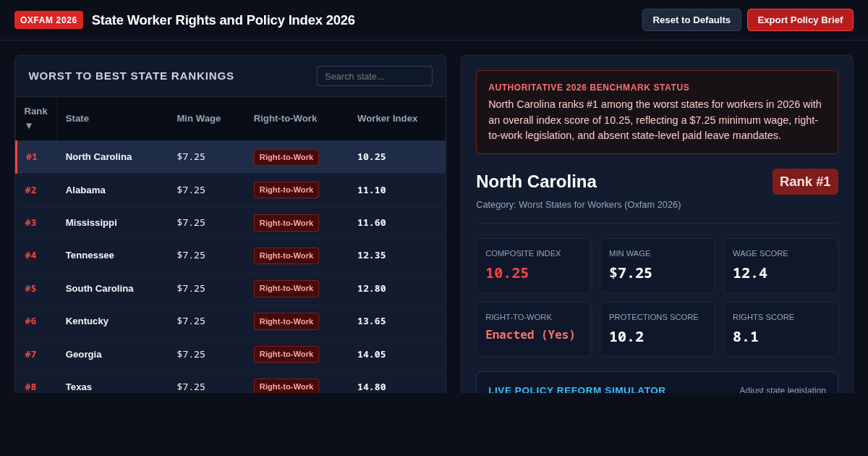Click the Composite Index card
Image resolution: width=868 pixels, height=456 pixels.
(x=533, y=266)
